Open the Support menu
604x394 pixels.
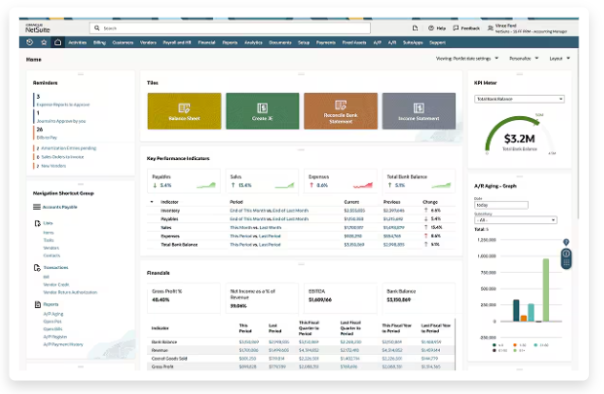pyautogui.click(x=438, y=42)
